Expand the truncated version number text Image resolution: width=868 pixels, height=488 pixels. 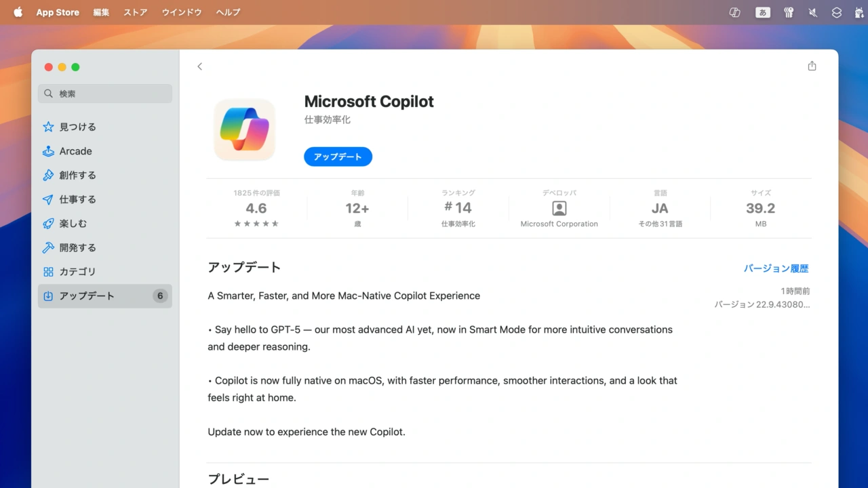coord(762,304)
